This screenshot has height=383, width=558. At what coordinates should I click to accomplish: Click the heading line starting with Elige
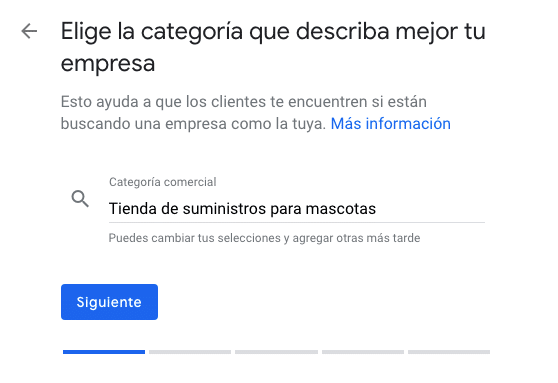pos(273,32)
